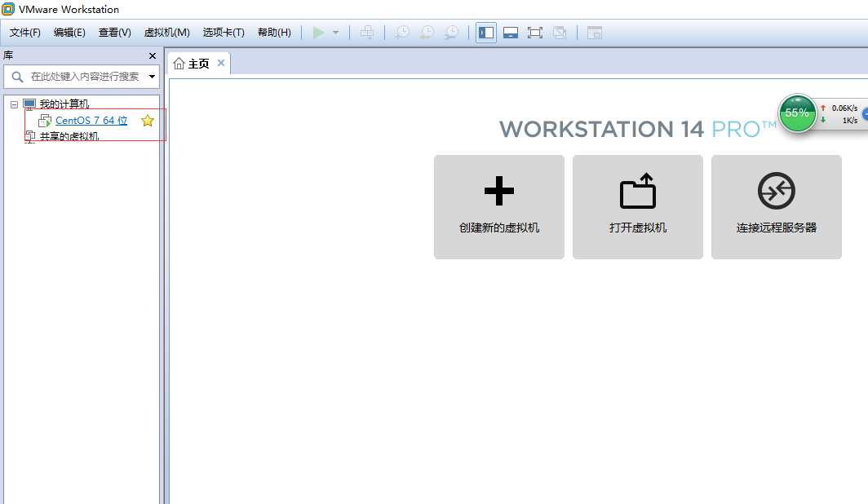Click the 55% green floating indicator
The width and height of the screenshot is (868, 504).
[x=797, y=113]
